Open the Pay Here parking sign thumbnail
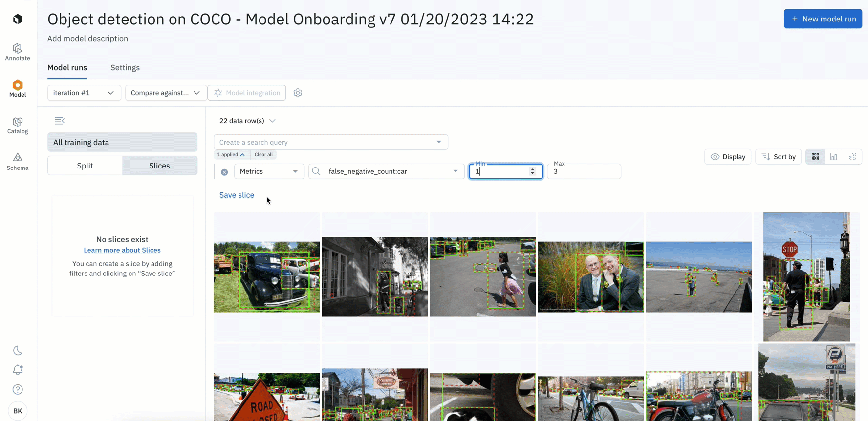 (806, 382)
